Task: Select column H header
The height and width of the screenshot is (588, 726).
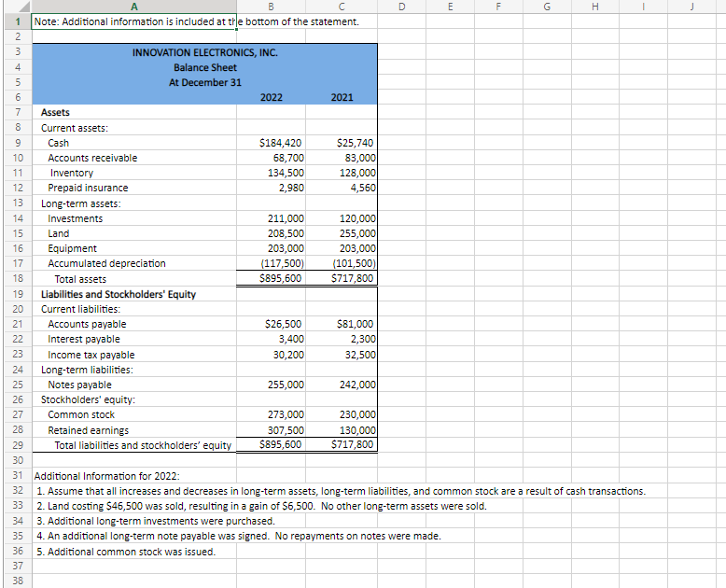Action: click(x=595, y=7)
